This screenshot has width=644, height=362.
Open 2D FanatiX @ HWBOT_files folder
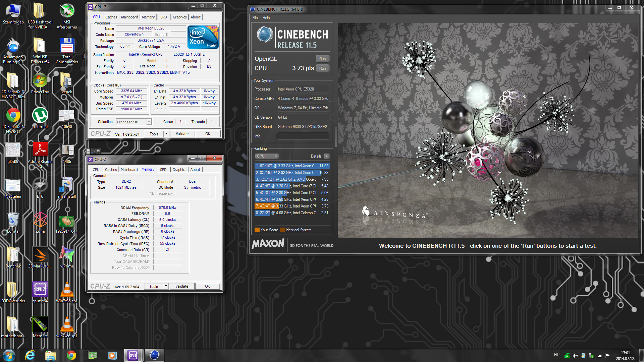pyautogui.click(x=13, y=85)
